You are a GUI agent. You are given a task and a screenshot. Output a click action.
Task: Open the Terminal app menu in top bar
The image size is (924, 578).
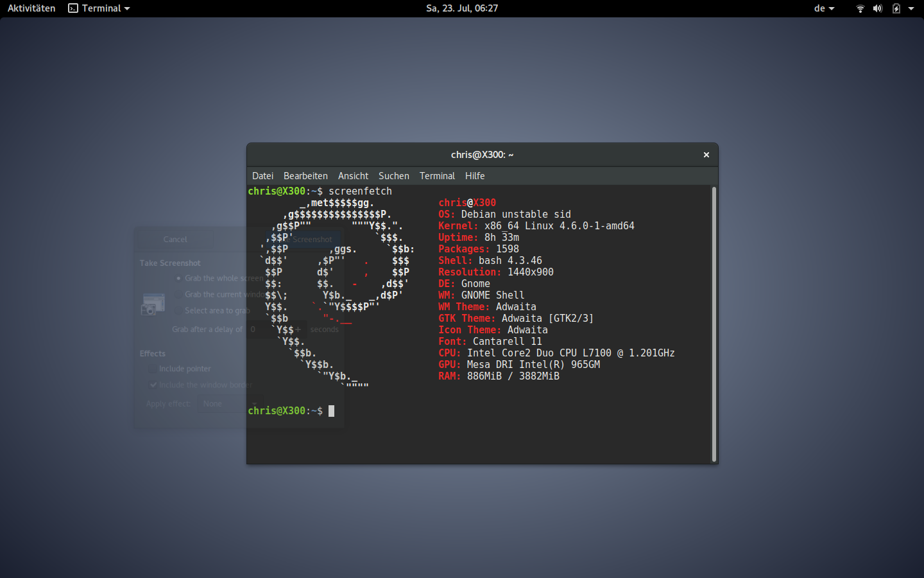click(99, 8)
